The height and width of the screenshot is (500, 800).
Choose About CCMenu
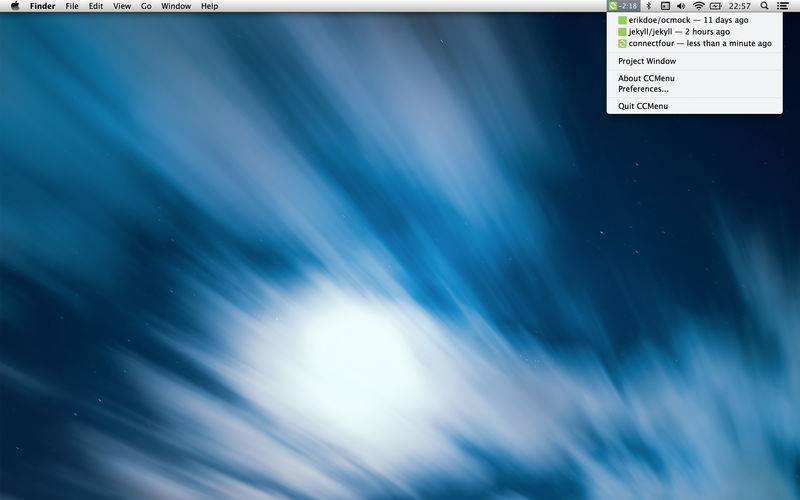[694, 78]
